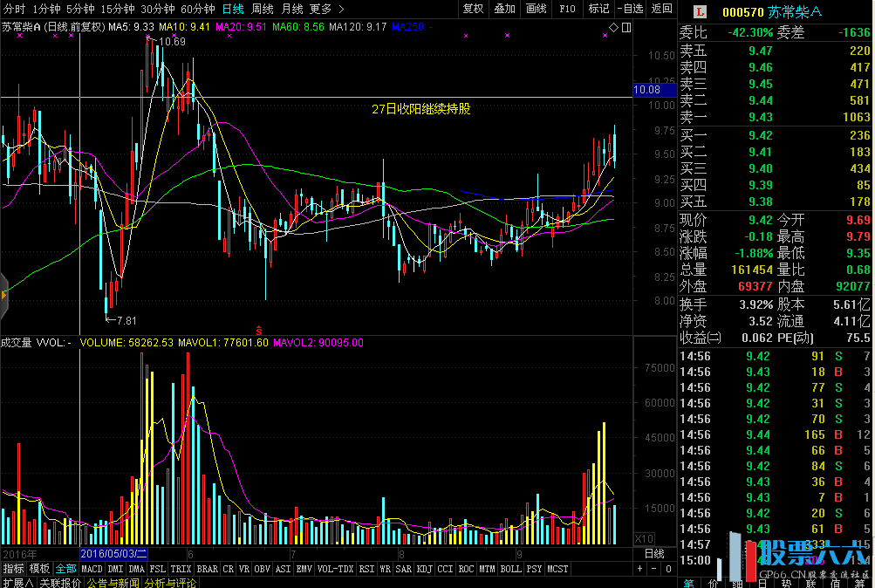875x588 pixels.
Task: Toggle 叠加 overlay mode
Action: [504, 9]
